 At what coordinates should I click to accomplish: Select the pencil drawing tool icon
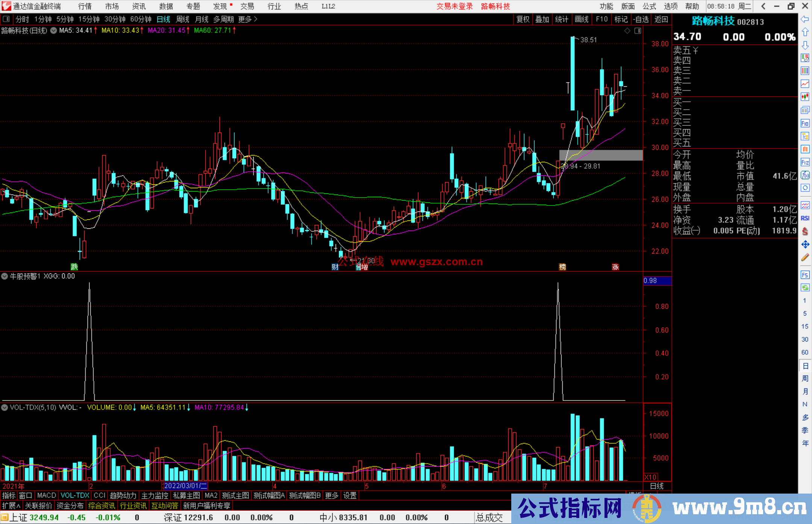pyautogui.click(x=805, y=258)
